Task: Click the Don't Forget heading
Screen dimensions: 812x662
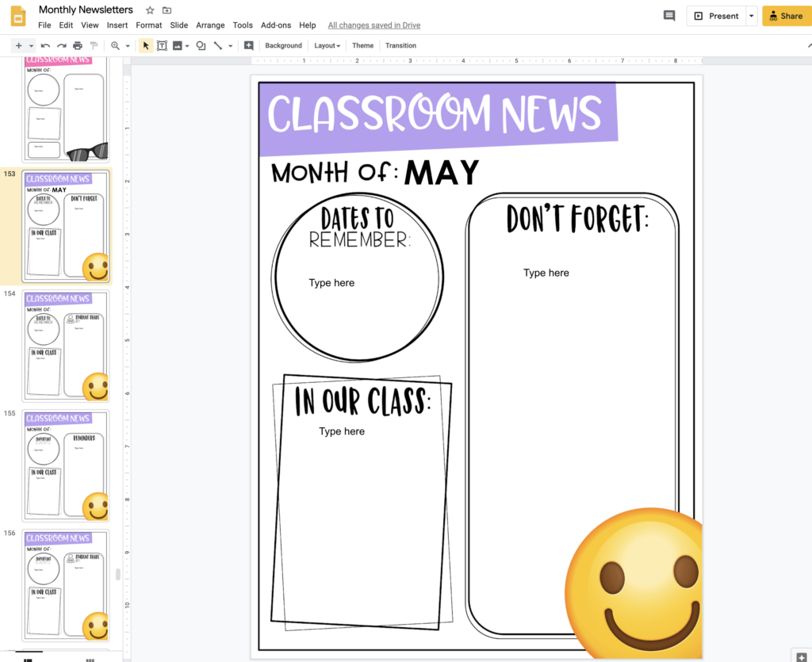Action: point(577,218)
